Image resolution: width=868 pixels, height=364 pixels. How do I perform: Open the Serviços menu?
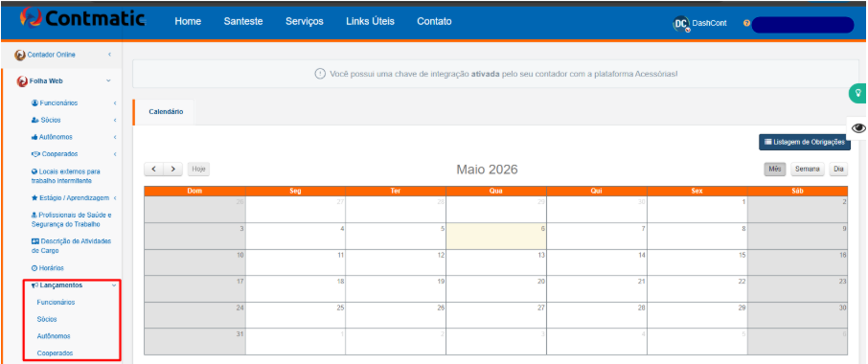[305, 22]
